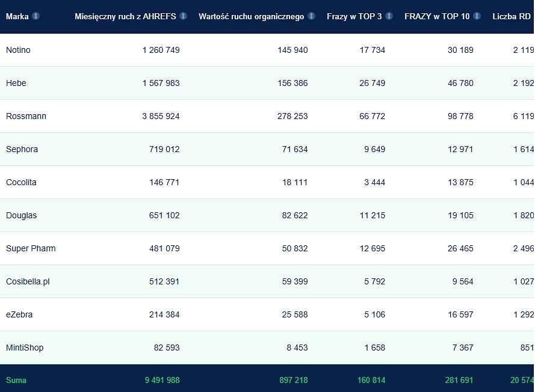This screenshot has height=392, width=535.
Task: Select the Hebe brand row
Action: [267, 83]
